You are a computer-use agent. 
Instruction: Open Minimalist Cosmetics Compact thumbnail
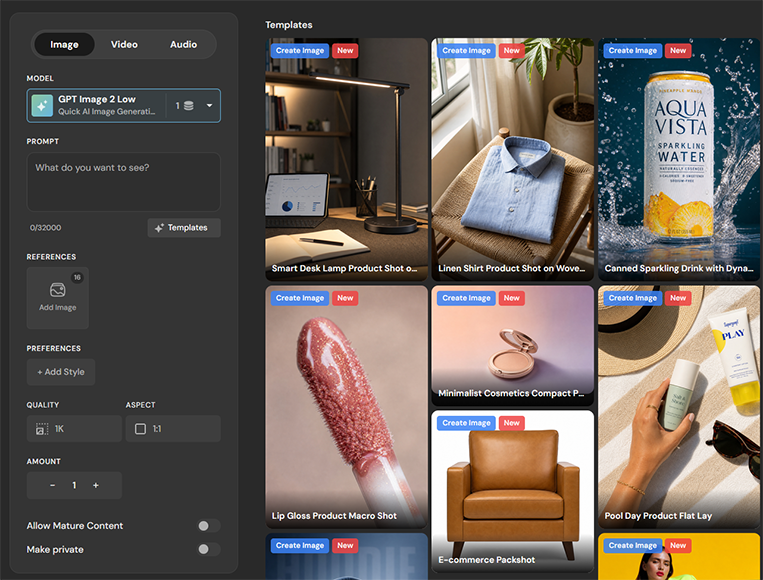tap(512, 345)
